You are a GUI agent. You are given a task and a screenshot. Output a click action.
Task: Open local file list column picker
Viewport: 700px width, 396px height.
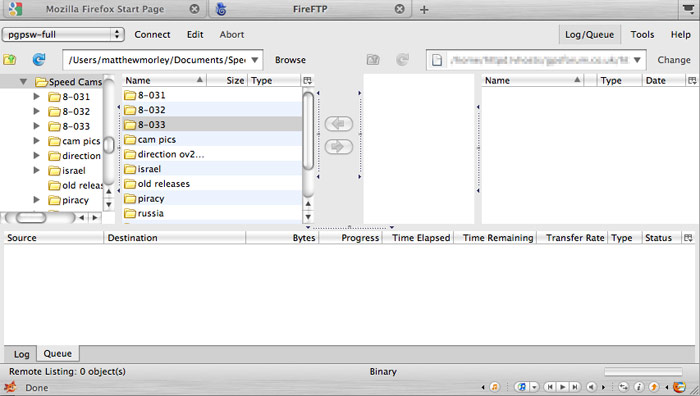(x=307, y=80)
